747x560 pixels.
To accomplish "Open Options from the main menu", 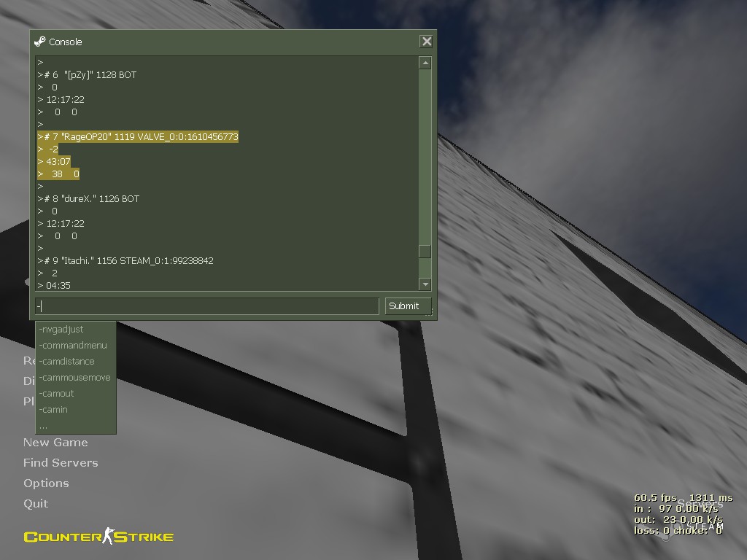I will [46, 483].
